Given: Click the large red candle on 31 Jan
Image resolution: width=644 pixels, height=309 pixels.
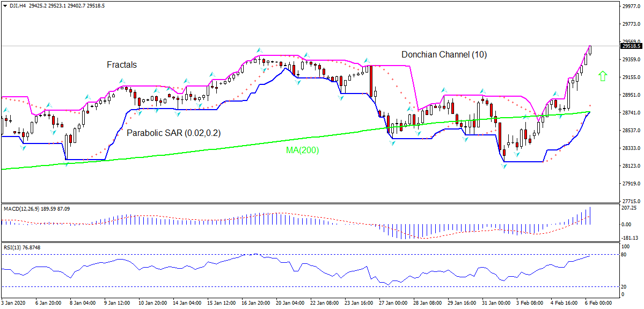Looking at the screenshot, I should (500, 136).
